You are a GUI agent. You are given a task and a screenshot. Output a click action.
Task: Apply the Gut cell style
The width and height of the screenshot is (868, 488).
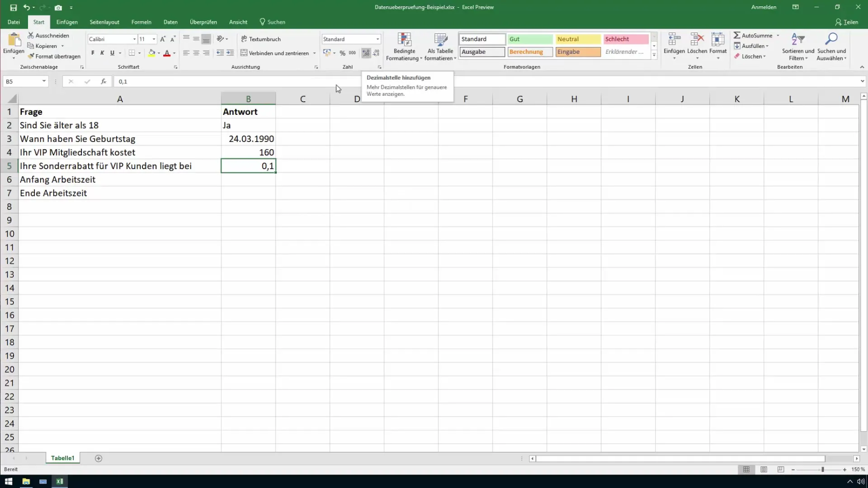(530, 39)
